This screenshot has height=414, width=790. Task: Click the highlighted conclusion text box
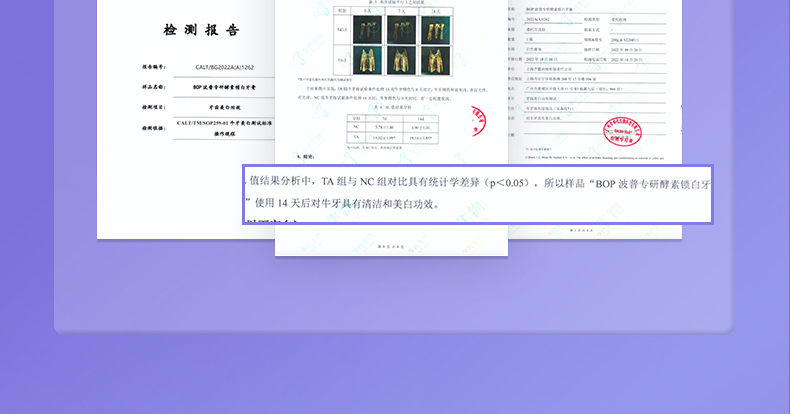(477, 194)
